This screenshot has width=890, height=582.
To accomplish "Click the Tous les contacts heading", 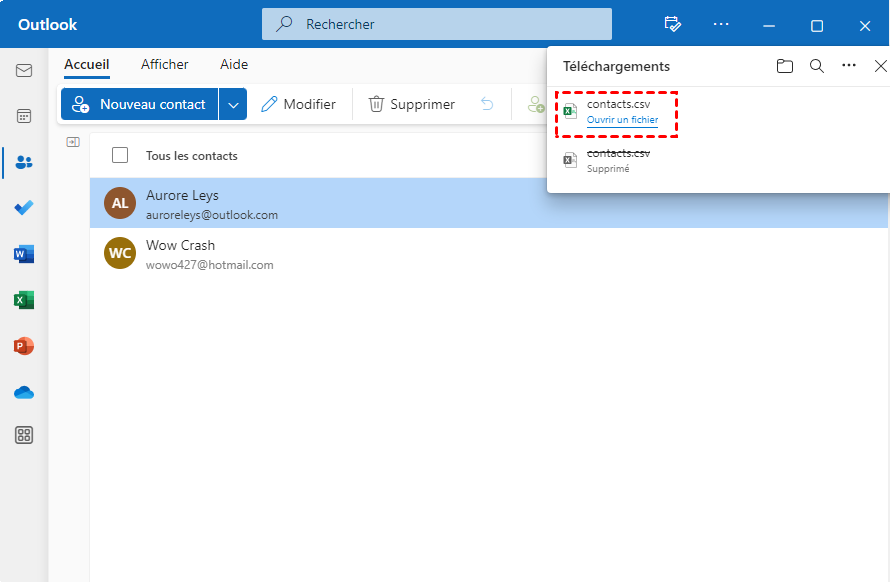I will [192, 156].
